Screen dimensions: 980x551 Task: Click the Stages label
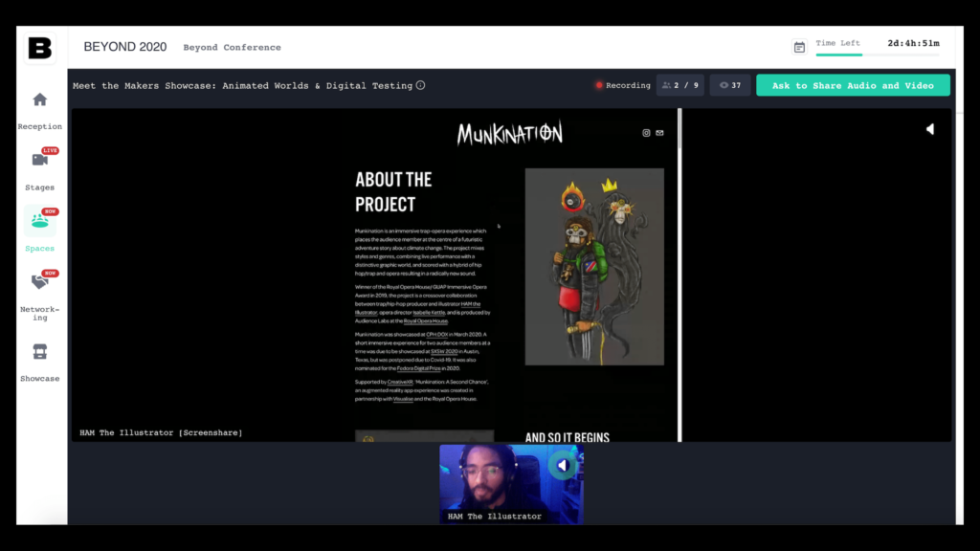coord(40,187)
